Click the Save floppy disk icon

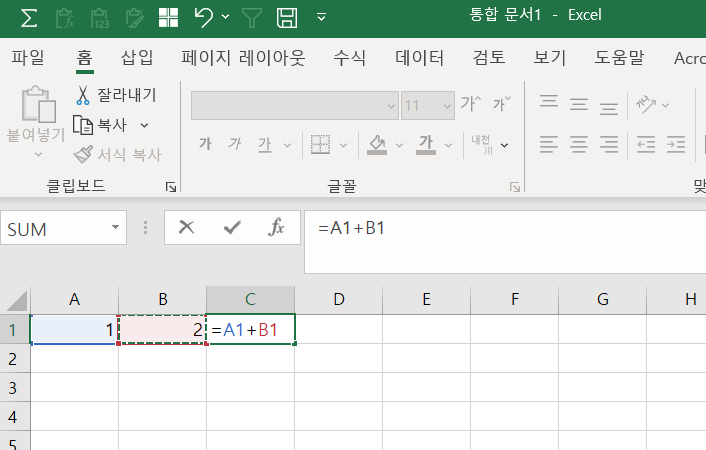tap(286, 17)
